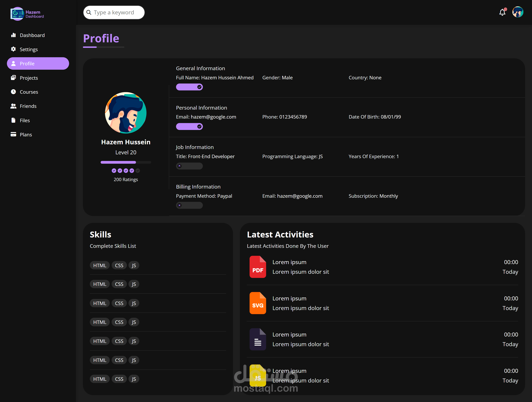Turn off the Personal Information toggle
The height and width of the screenshot is (402, 532).
(189, 126)
